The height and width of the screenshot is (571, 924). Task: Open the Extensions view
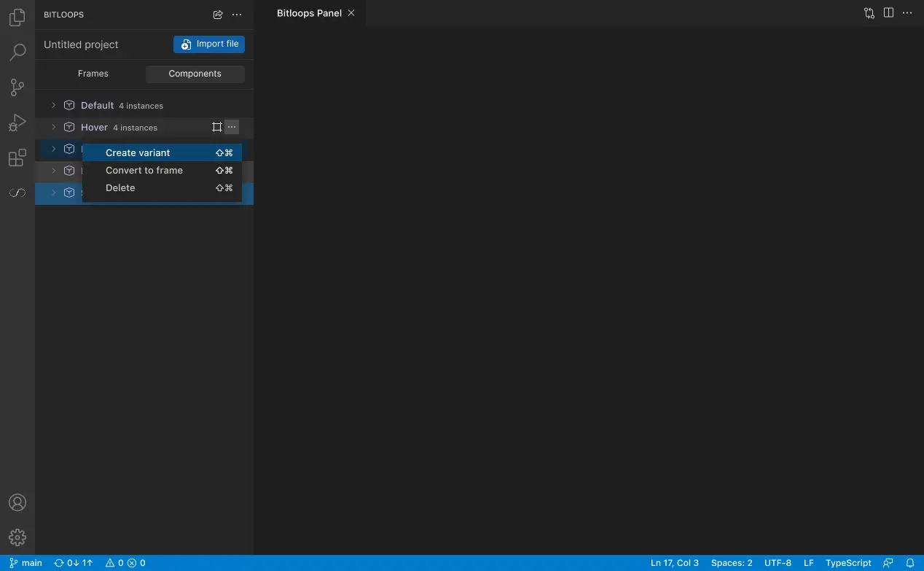(17, 158)
